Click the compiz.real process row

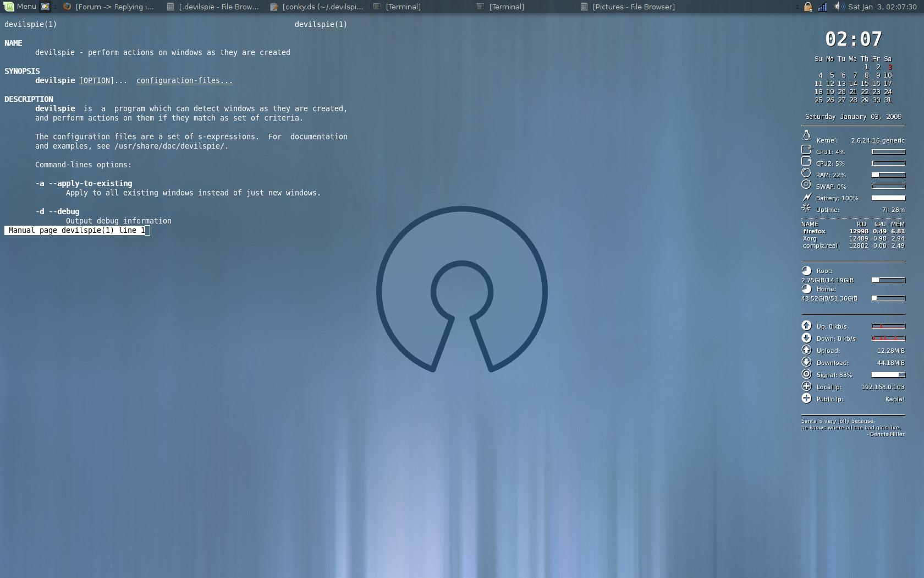854,246
